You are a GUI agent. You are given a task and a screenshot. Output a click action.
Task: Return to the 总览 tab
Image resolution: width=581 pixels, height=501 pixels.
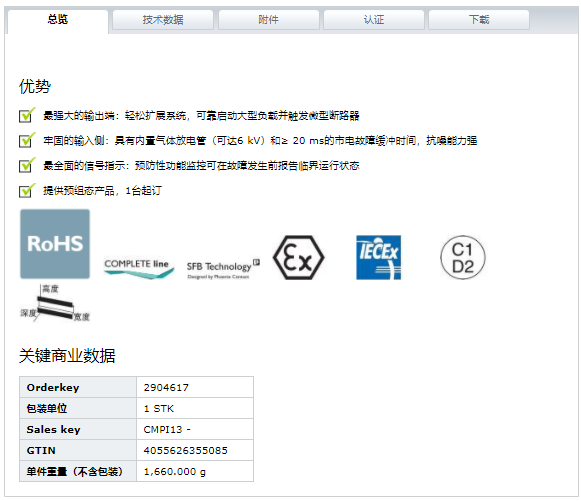tap(58, 21)
